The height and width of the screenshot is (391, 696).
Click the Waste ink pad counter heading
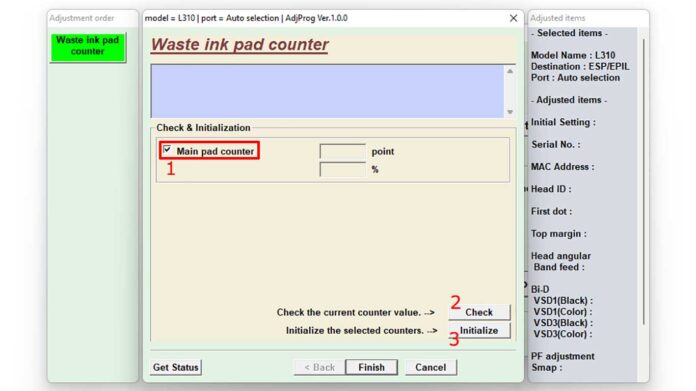pyautogui.click(x=240, y=44)
